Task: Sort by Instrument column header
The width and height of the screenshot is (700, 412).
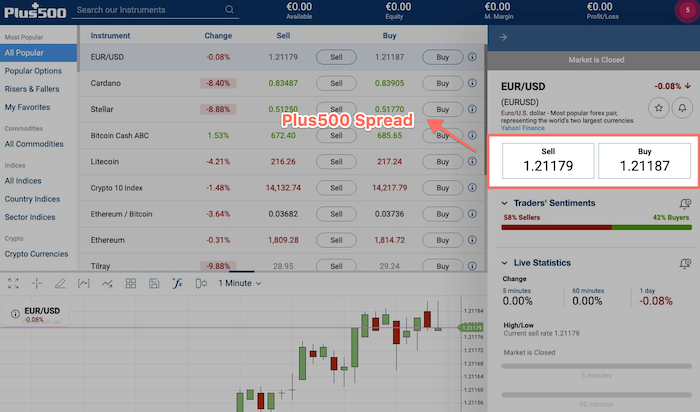Action: click(x=110, y=35)
